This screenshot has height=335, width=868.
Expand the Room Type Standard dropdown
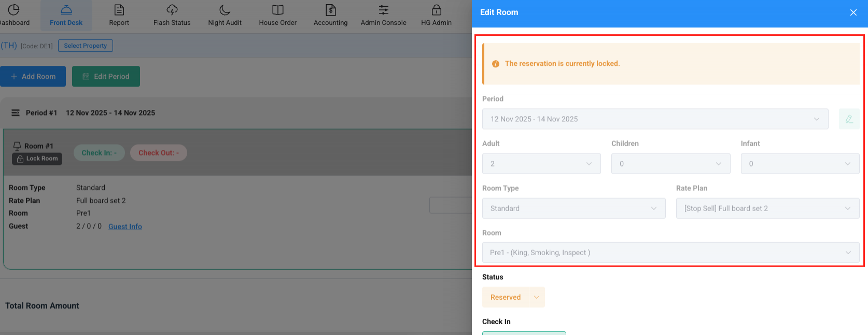(573, 208)
